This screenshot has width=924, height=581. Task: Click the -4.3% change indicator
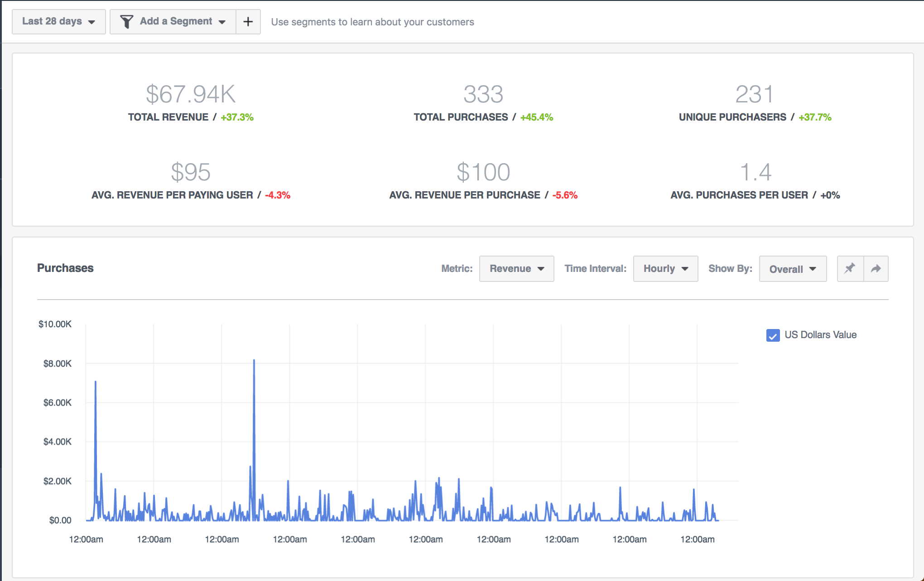click(x=278, y=195)
